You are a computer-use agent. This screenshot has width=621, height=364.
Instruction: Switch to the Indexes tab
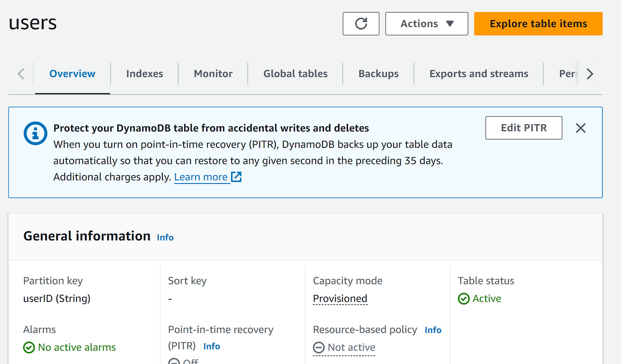coord(144,74)
